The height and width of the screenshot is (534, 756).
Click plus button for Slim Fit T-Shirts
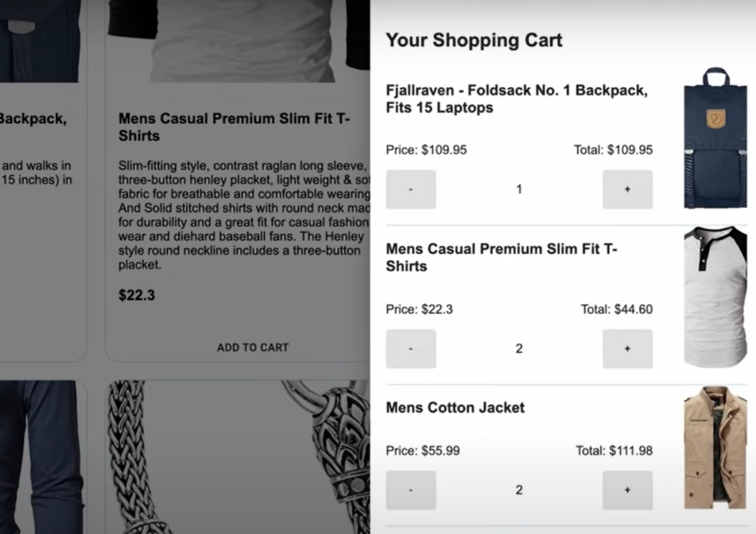(x=628, y=349)
